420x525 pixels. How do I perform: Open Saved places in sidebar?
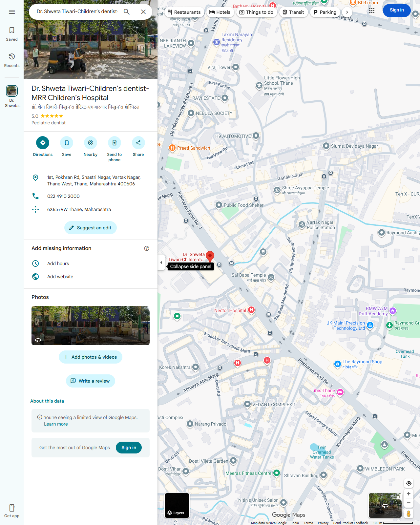(12, 34)
